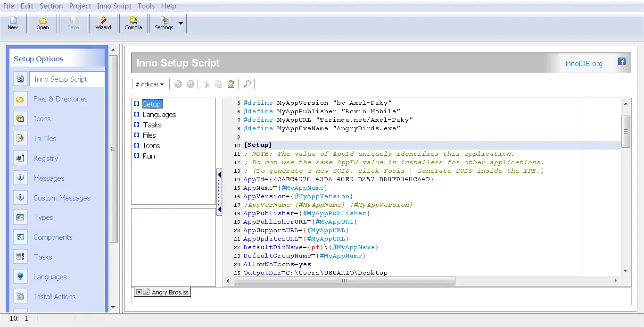
Task: Open a file using Open icon
Action: click(43, 23)
